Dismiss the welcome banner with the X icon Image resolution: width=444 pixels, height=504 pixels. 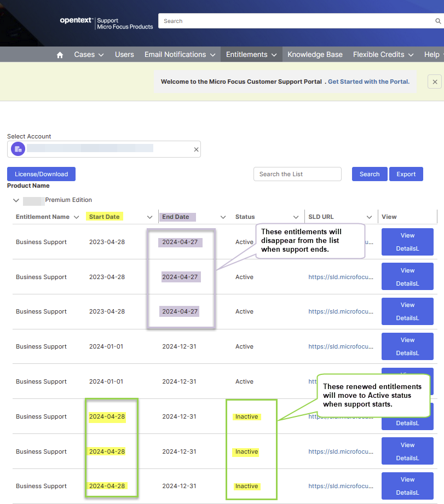(434, 81)
